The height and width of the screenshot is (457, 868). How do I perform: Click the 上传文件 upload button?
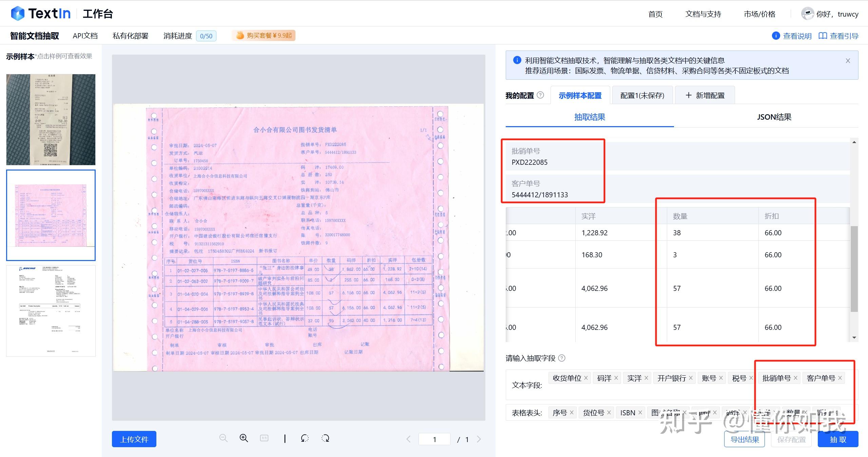click(134, 439)
